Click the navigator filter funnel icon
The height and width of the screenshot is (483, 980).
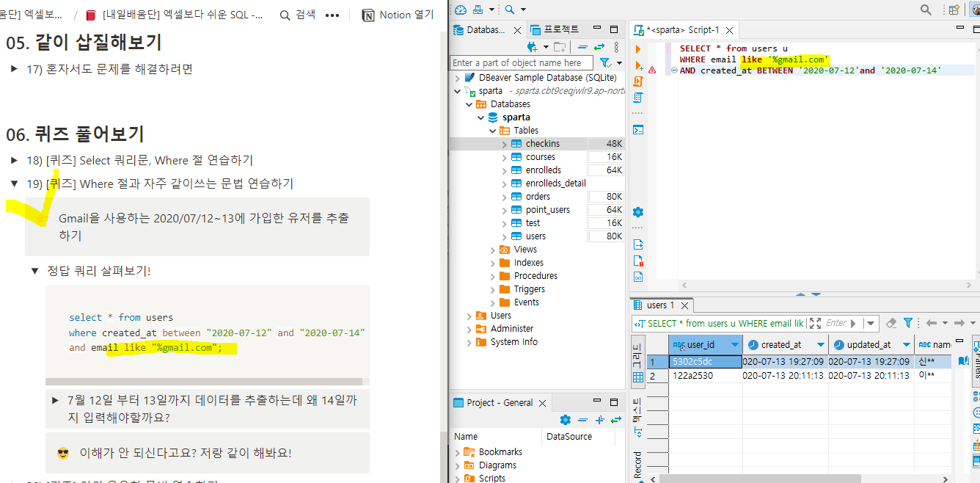click(604, 63)
